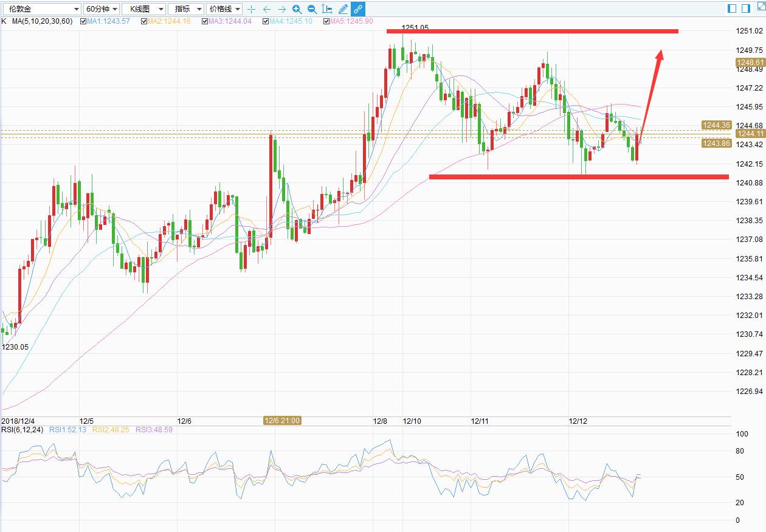The image size is (766, 532).
Task: Activate the crosshair cursor tool
Action: tap(252, 9)
